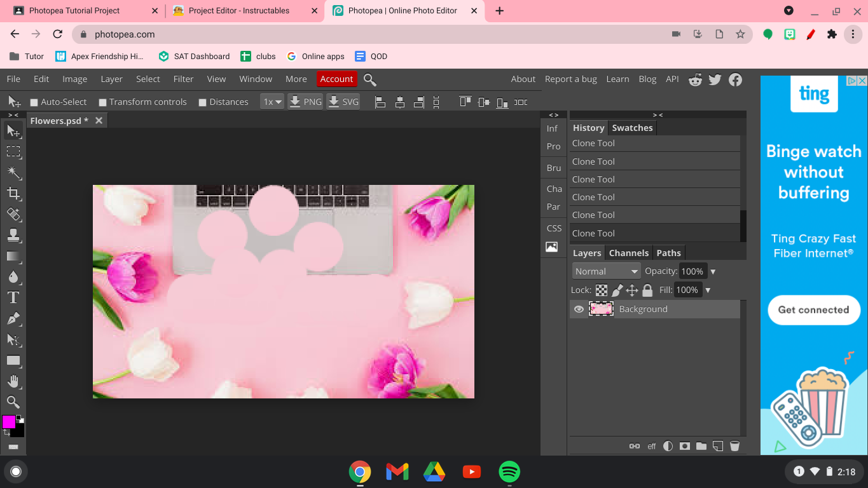The width and height of the screenshot is (868, 488).
Task: Expand the Opacity slider arrow
Action: (713, 271)
